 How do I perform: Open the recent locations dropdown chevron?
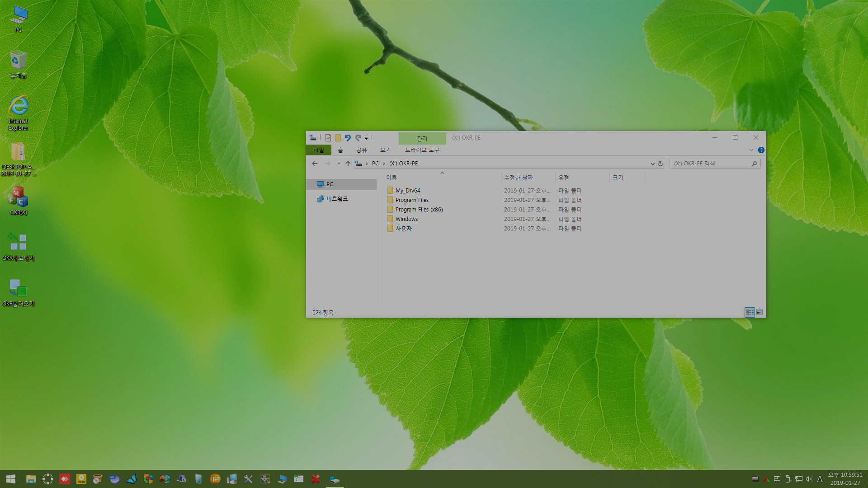(x=339, y=164)
